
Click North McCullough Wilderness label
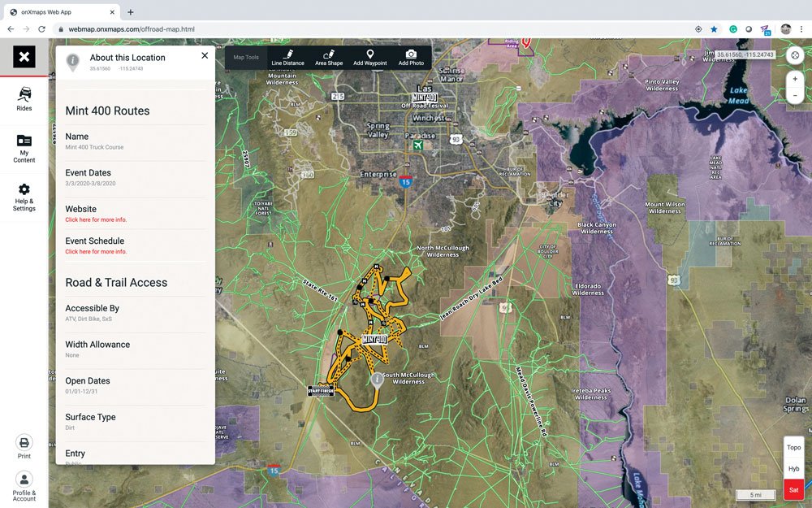pos(443,251)
